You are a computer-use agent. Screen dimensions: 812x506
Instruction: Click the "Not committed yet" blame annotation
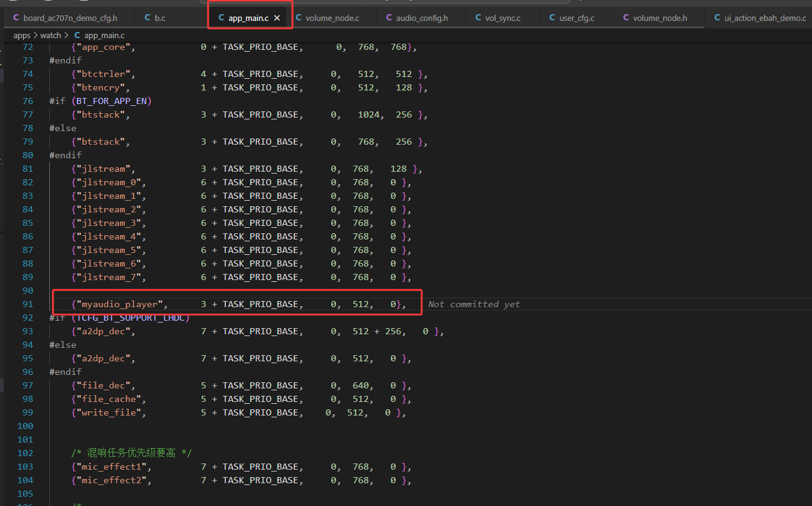point(473,304)
